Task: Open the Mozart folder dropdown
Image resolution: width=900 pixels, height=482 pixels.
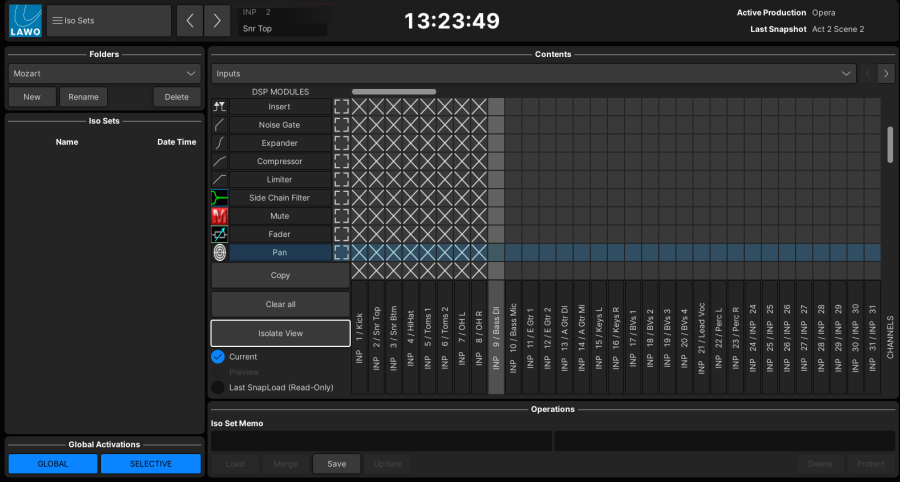Action: click(104, 73)
